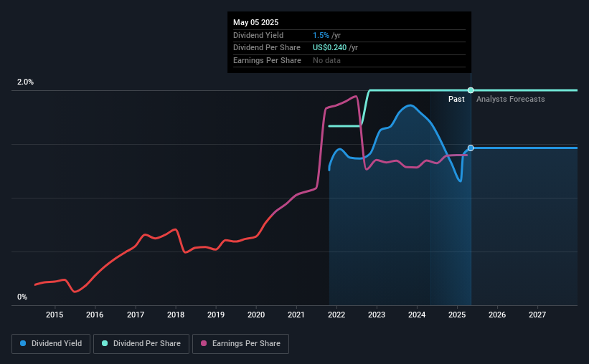Click the tooltip date 'May 05 2025'
Image resolution: width=589 pixels, height=364 pixels.
pyautogui.click(x=256, y=22)
